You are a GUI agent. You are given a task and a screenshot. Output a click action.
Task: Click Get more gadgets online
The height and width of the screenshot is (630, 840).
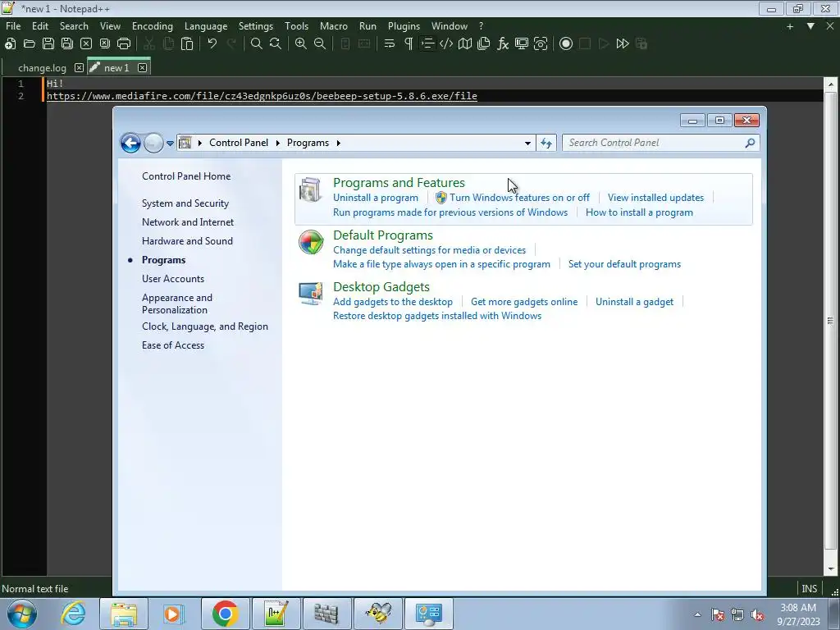coord(524,302)
